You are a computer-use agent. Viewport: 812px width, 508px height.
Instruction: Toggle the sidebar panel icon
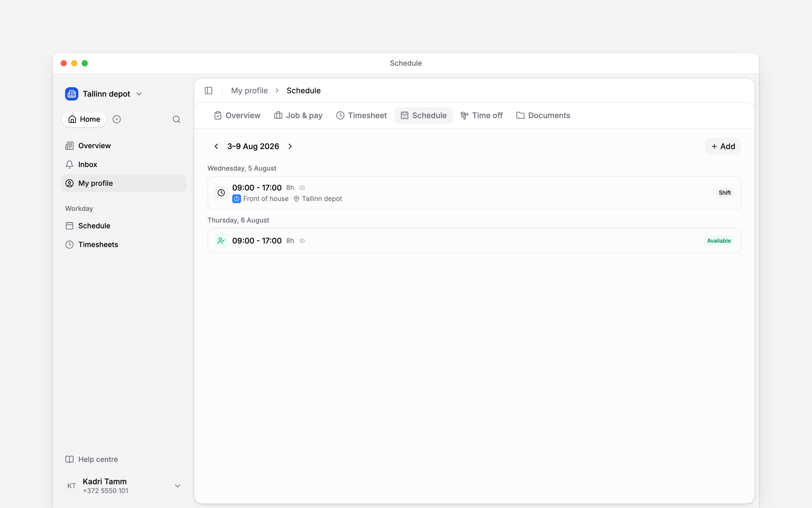pyautogui.click(x=208, y=90)
